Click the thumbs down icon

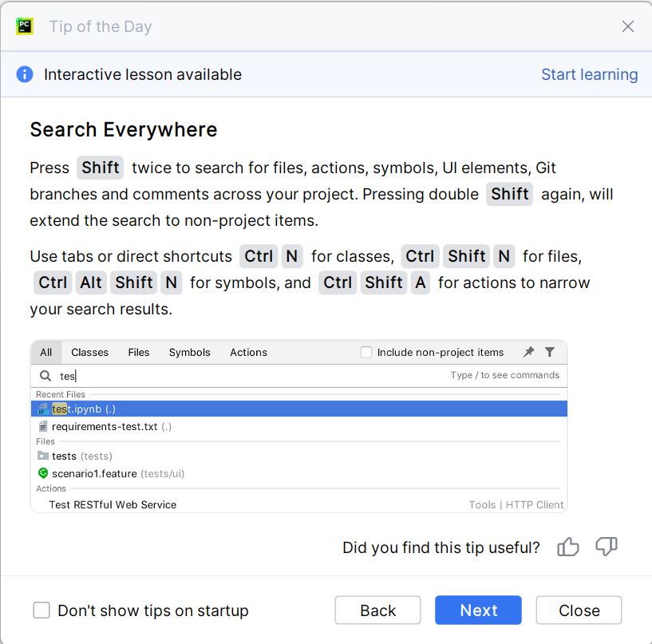pos(607,547)
